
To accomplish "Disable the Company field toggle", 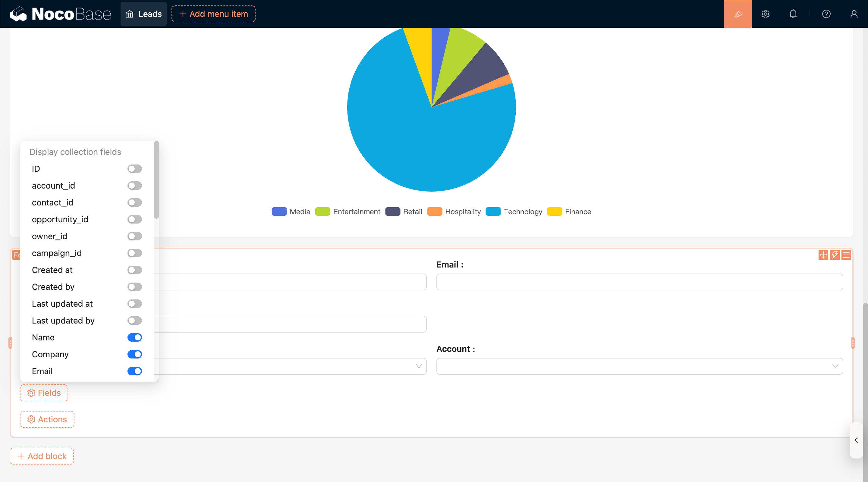I will coord(134,354).
